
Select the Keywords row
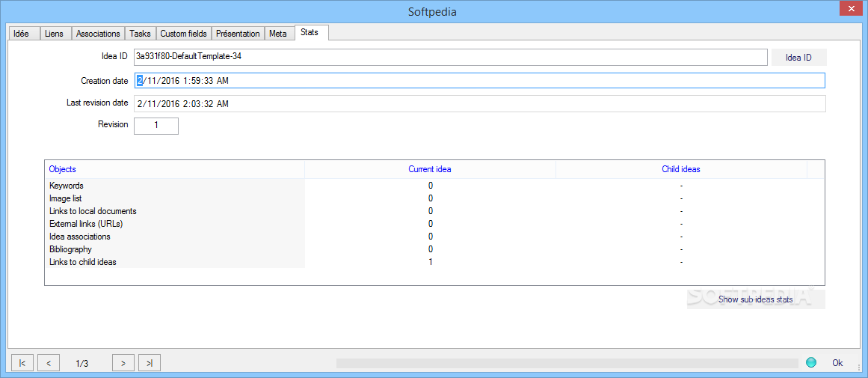[434, 186]
